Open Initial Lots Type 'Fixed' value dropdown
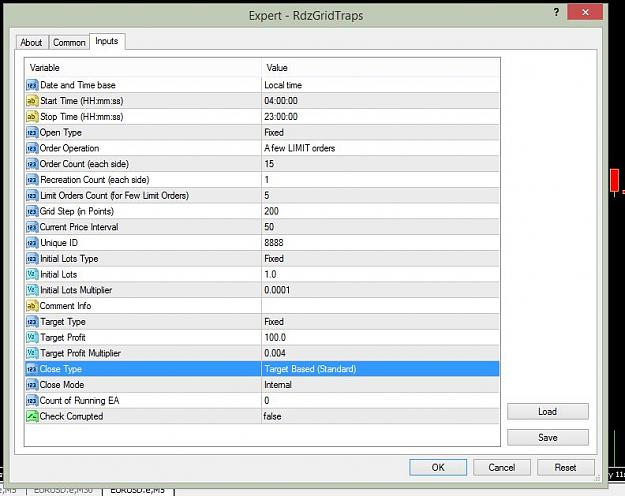The height and width of the screenshot is (496, 625). pos(380,258)
